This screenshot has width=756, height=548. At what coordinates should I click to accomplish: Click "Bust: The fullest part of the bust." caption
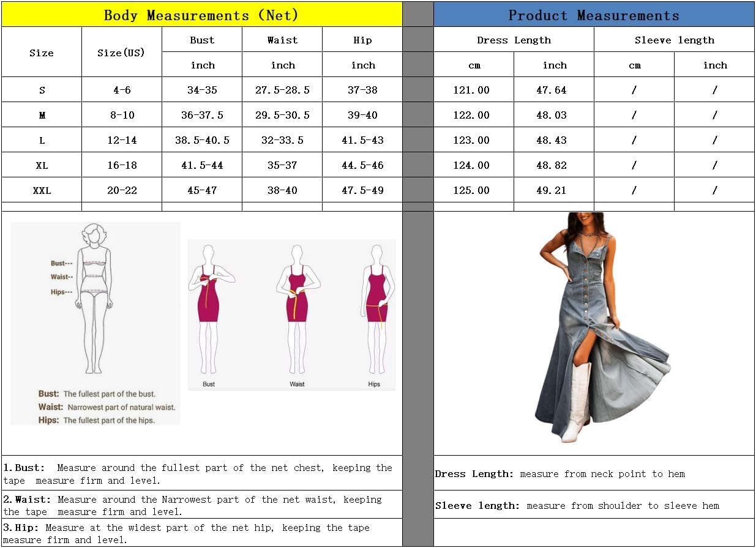pyautogui.click(x=97, y=394)
